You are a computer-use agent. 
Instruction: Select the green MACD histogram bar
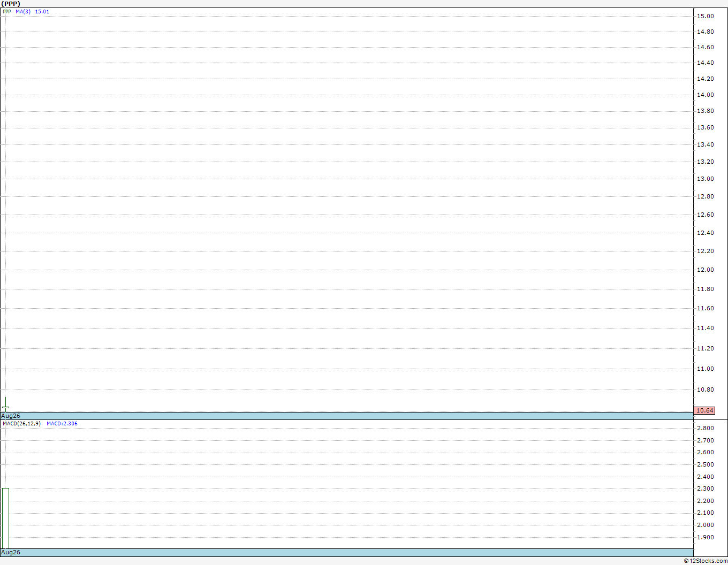(x=5, y=518)
